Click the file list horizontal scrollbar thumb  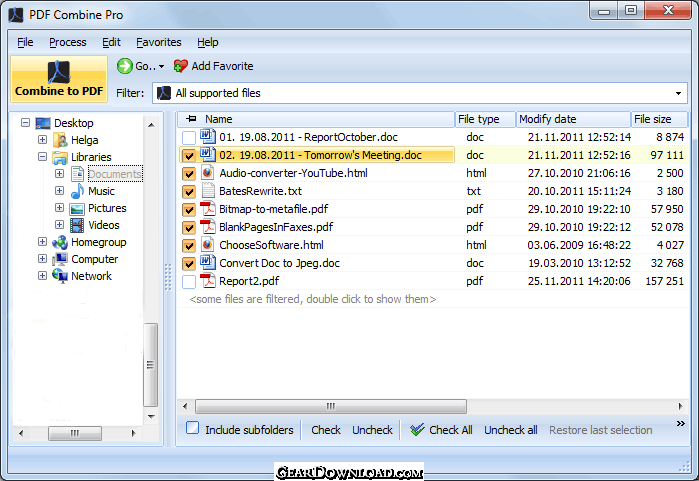pyautogui.click(x=331, y=406)
